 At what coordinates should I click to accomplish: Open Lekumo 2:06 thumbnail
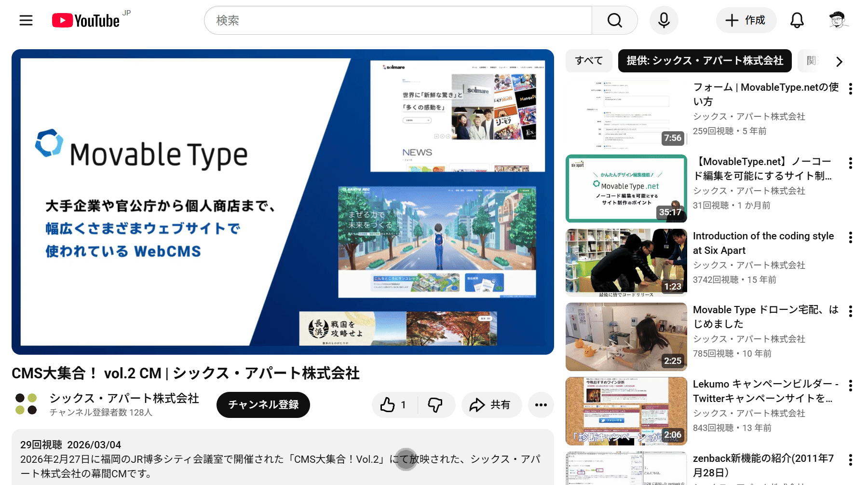(x=626, y=411)
